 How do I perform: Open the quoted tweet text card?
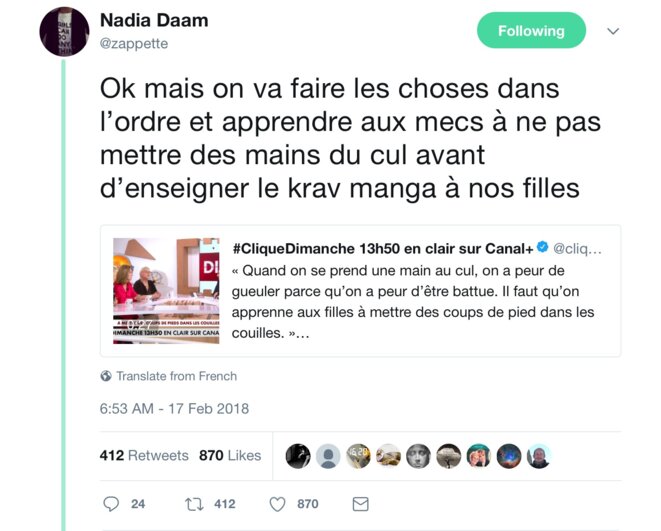point(360,291)
